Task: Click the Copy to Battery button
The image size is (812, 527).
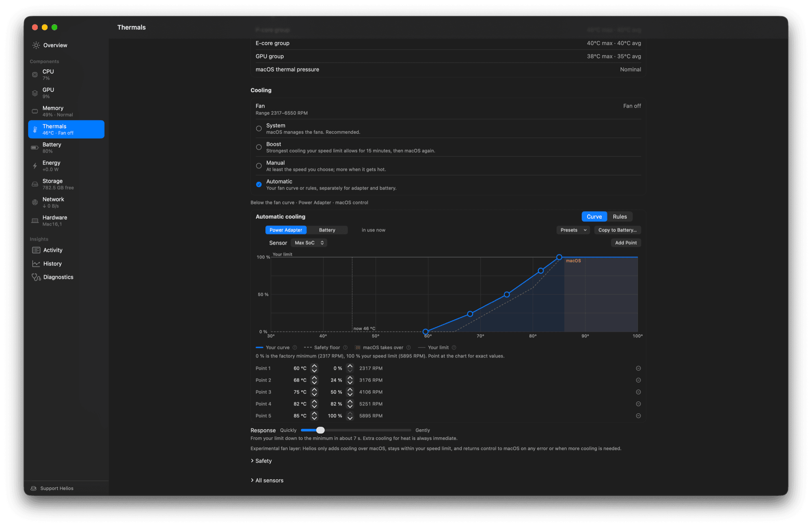Action: pos(617,230)
